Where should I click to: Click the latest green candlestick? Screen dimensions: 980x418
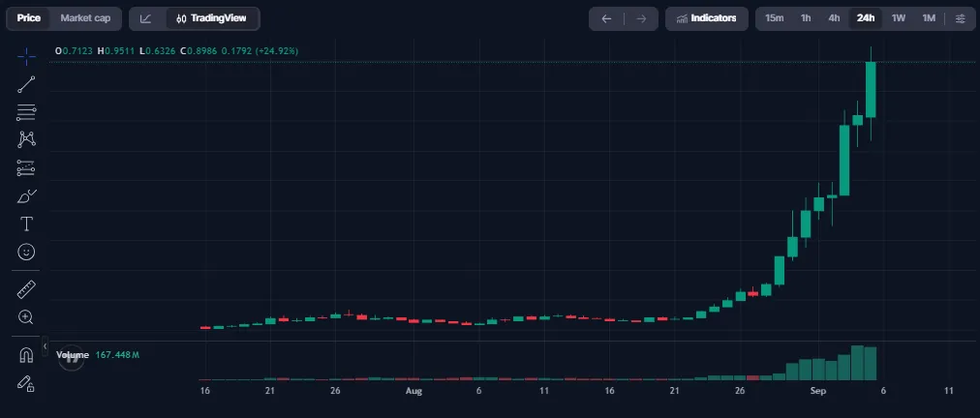pos(871,89)
